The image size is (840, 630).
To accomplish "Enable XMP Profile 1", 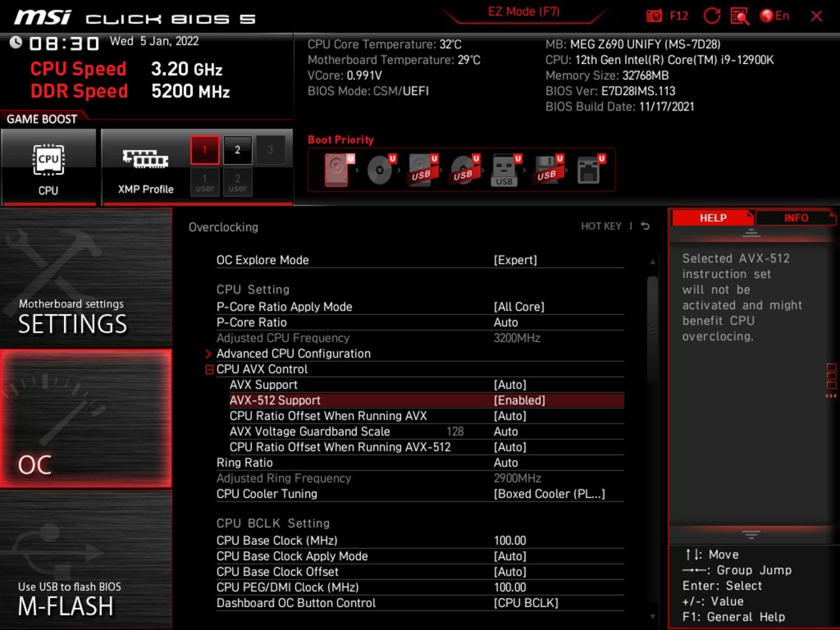I will [205, 150].
